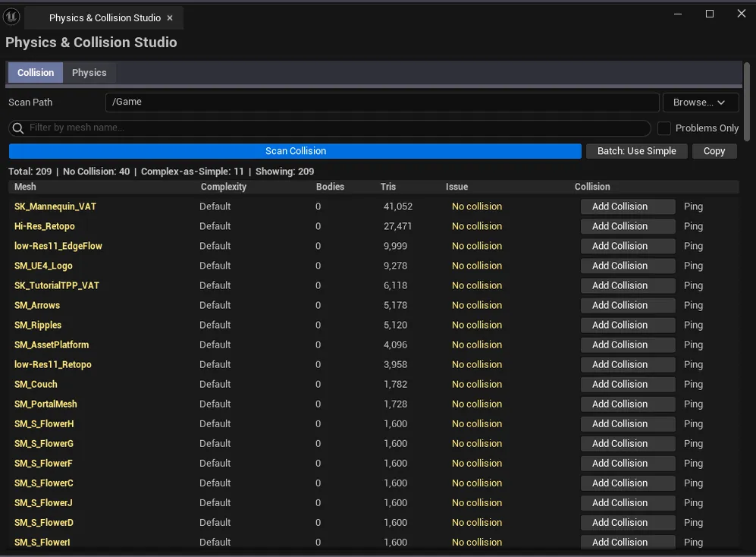The height and width of the screenshot is (557, 756).
Task: Ping the SM_UE4_Logo mesh
Action: (x=693, y=266)
